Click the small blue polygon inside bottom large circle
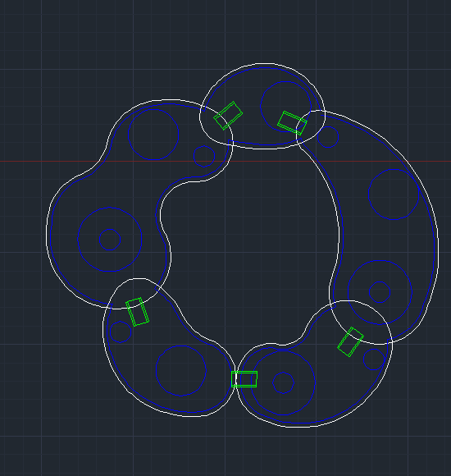 click(283, 382)
